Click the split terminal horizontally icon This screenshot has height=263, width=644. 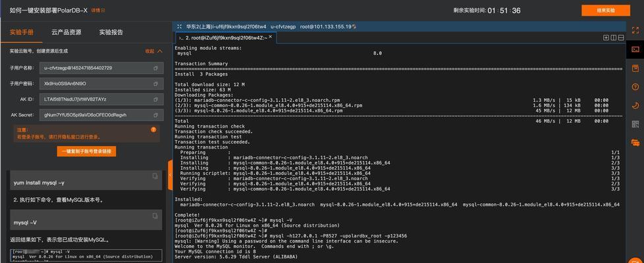pyautogui.click(x=621, y=37)
